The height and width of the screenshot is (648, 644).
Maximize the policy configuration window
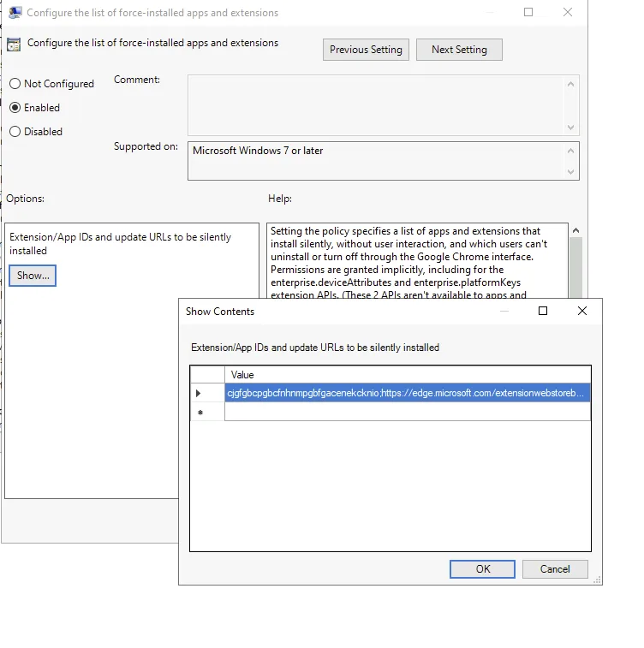pyautogui.click(x=528, y=12)
